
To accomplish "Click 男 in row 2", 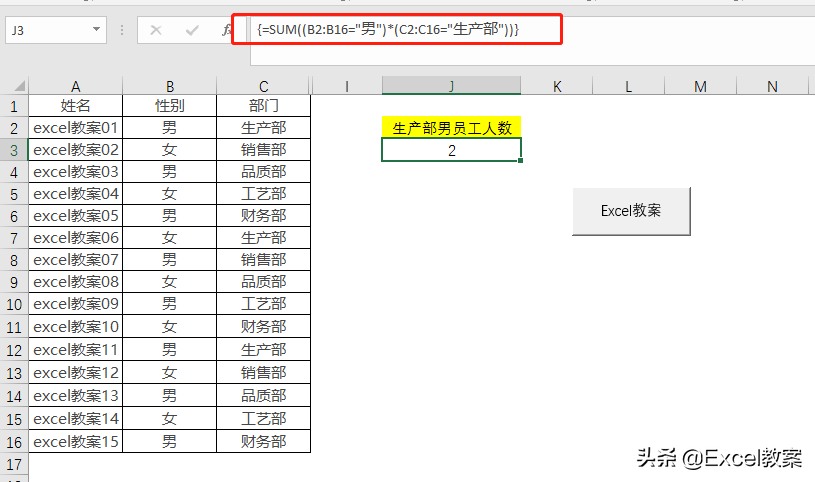I will tap(169, 128).
